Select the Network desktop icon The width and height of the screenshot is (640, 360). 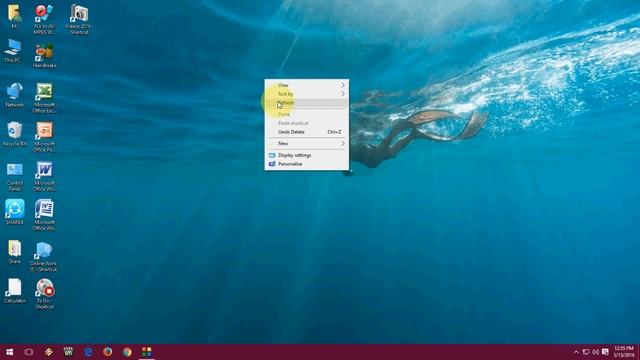pyautogui.click(x=14, y=95)
